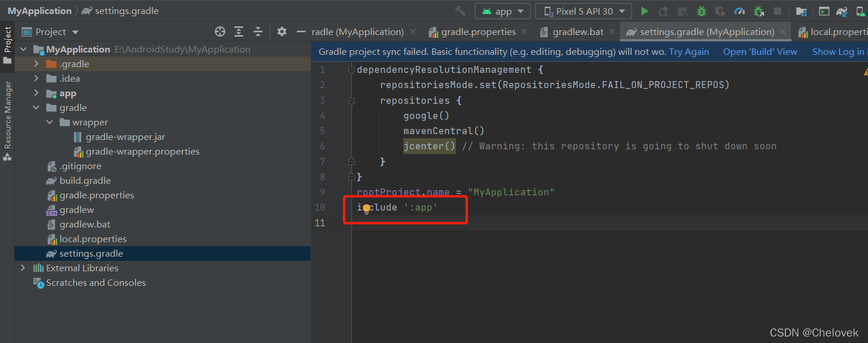Screen dimensions: 868x343
Task: Select gradlew.bat in project tree
Action: click(x=78, y=225)
